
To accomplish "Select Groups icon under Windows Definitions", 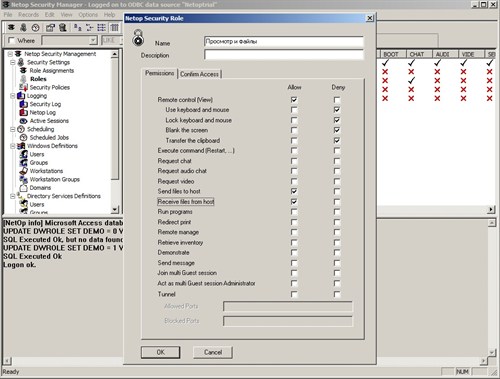I will coord(23,162).
